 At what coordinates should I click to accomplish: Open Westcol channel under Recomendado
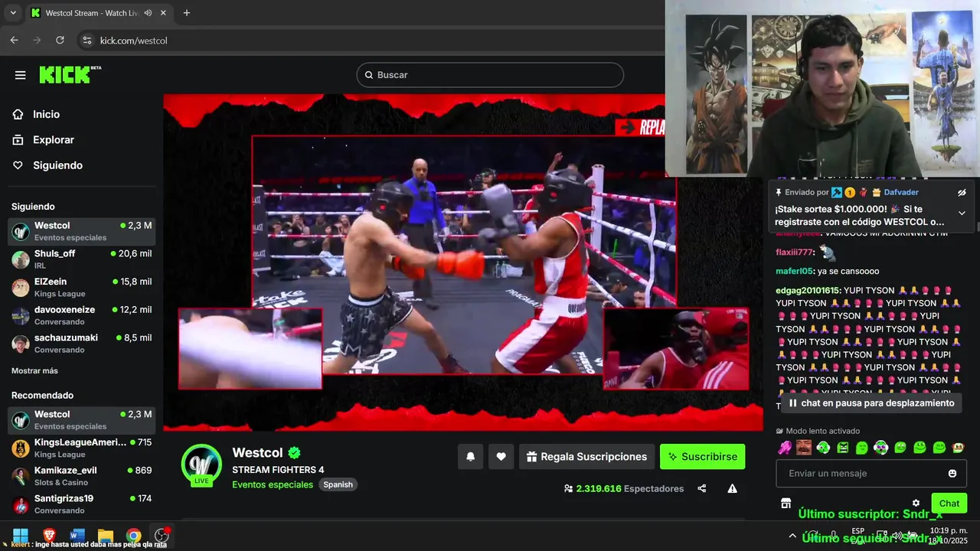pos(81,420)
